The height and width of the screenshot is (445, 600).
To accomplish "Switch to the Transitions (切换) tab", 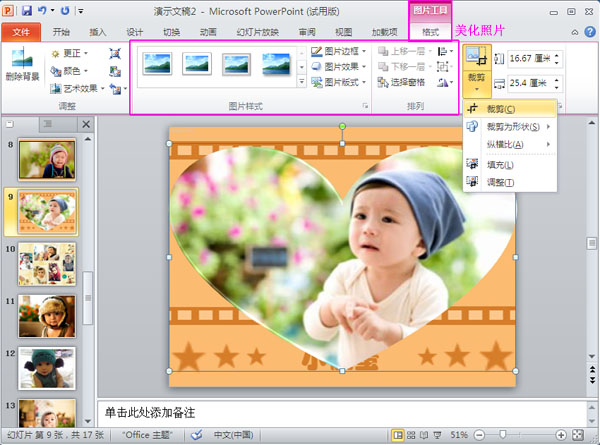I will (171, 32).
